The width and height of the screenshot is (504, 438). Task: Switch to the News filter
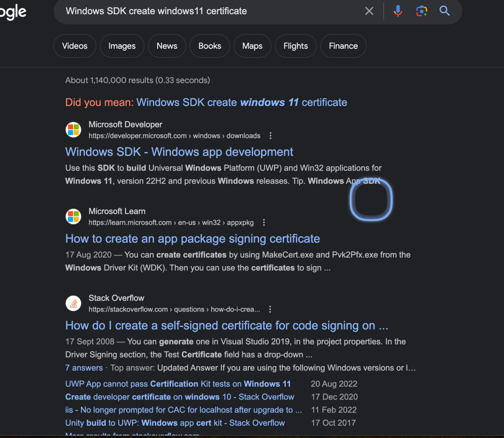tap(167, 46)
